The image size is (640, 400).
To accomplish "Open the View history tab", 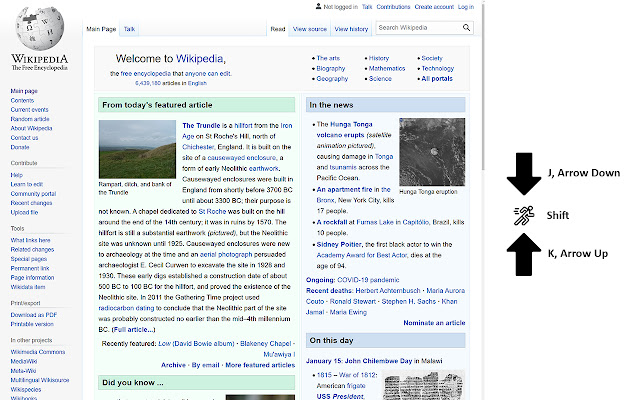I will 350,30.
